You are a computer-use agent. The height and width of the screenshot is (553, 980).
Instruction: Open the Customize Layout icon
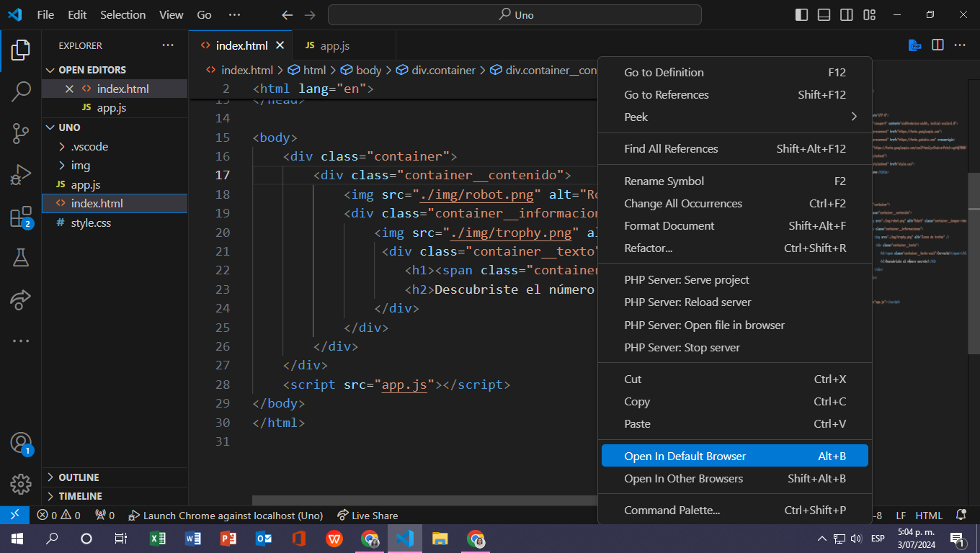[870, 14]
